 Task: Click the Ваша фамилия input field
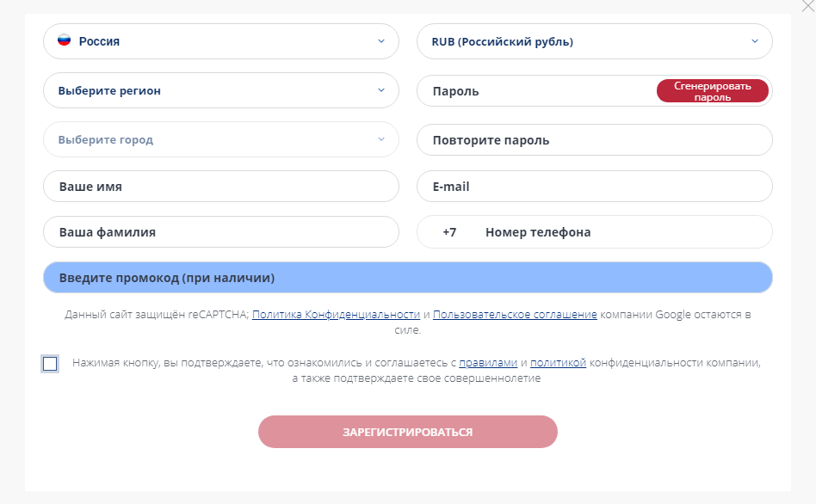221,232
